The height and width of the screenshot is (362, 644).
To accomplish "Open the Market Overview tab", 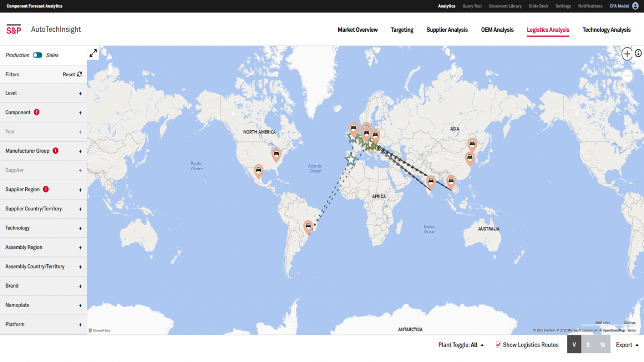I will coord(357,30).
